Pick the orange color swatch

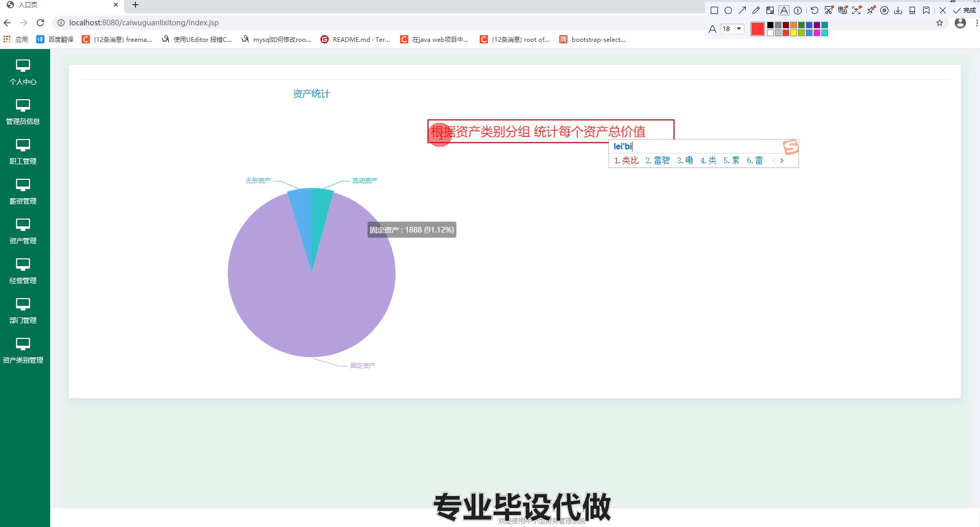click(x=793, y=25)
